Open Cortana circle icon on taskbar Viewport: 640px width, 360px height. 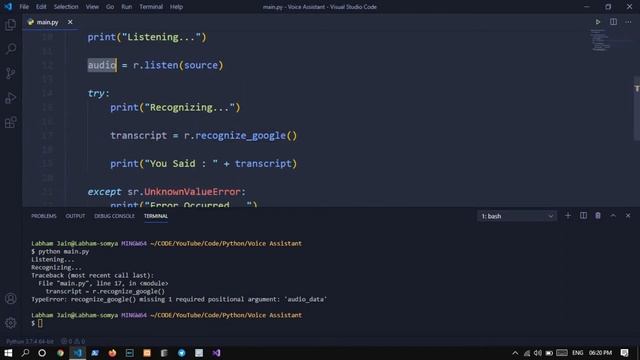click(42, 353)
